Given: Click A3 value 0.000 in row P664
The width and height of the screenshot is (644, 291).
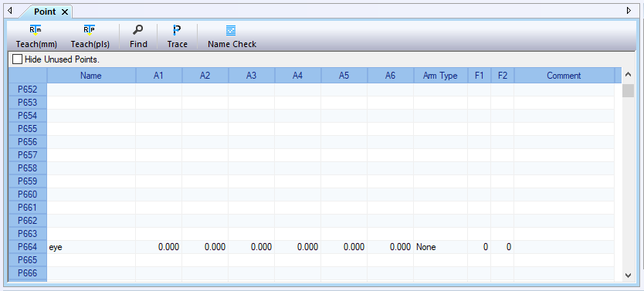Looking at the screenshot, I should 252,247.
